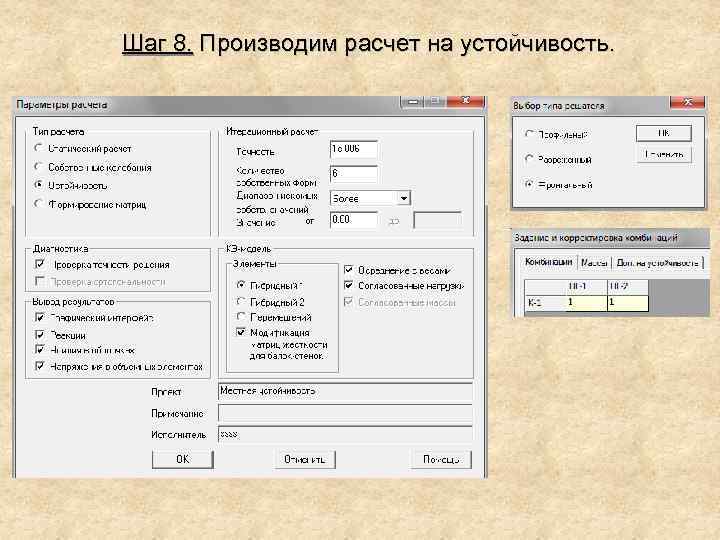Pick Формирование матриц radio button
720x540 pixels.
coord(39,204)
